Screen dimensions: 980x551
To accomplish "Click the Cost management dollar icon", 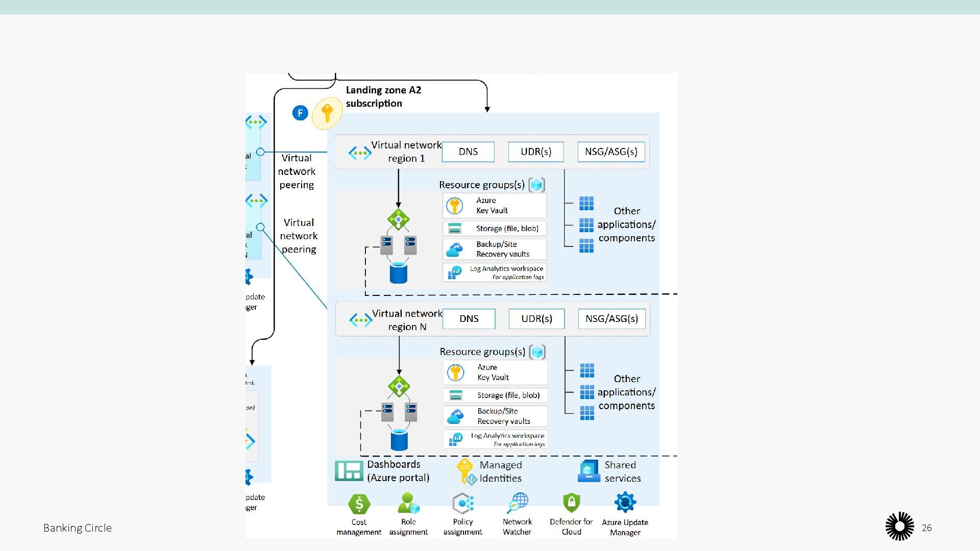I will (x=359, y=504).
